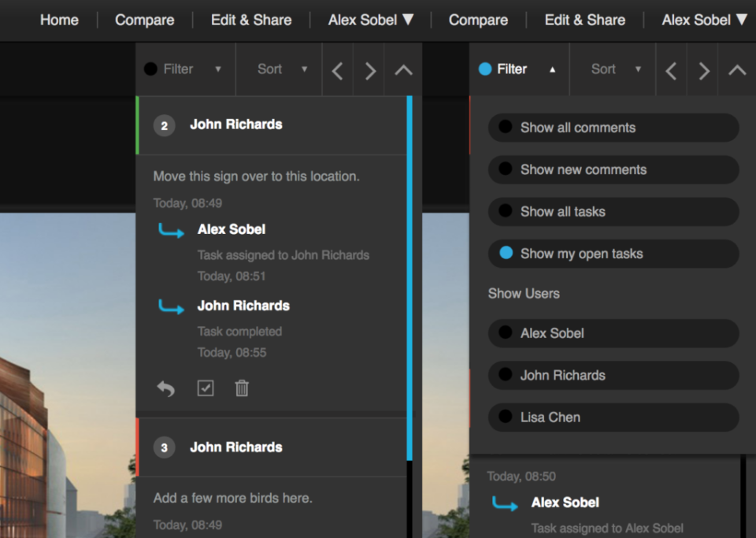Viewport: 756px width, 538px height.
Task: Open the first Edit & Share menu
Action: (251, 20)
